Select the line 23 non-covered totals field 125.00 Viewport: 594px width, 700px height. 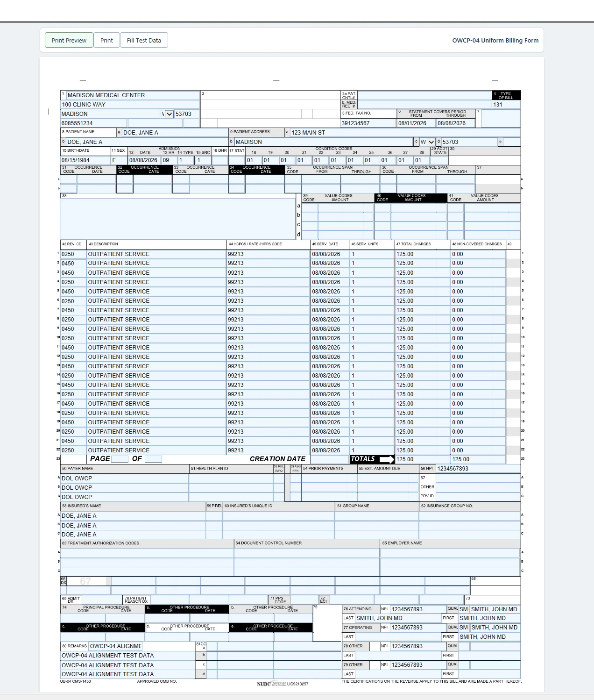(478, 459)
